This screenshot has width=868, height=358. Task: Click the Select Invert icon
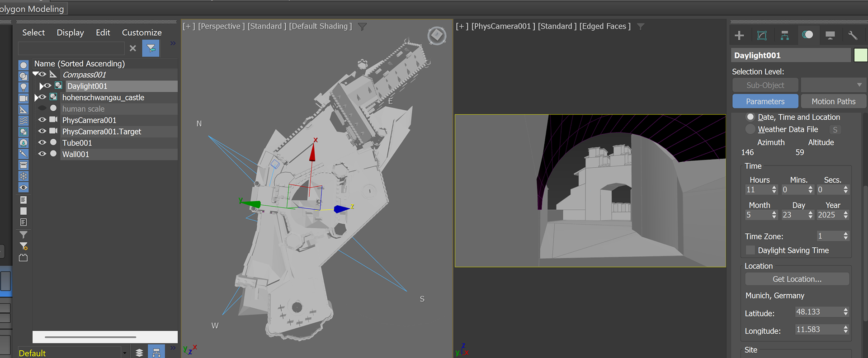[x=24, y=222]
